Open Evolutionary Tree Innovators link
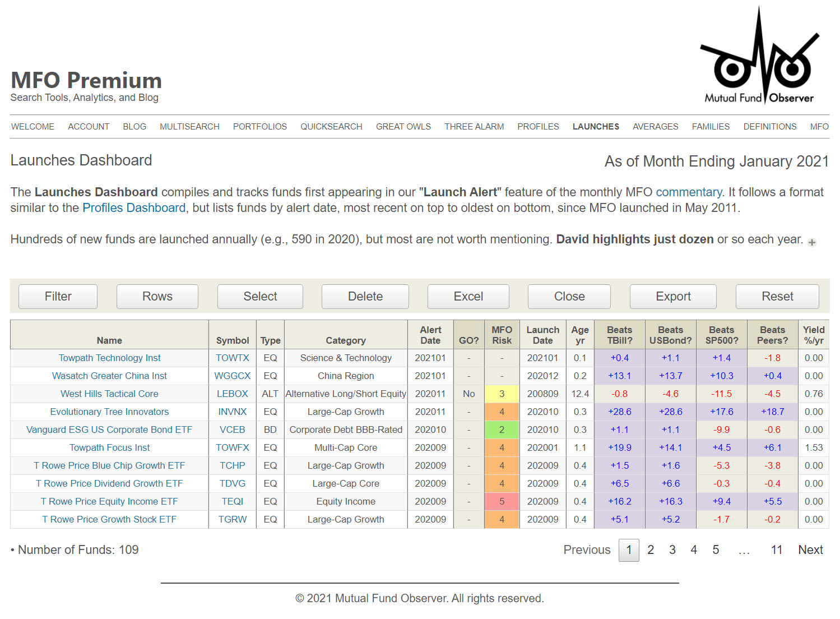This screenshot has width=840, height=619. (110, 412)
